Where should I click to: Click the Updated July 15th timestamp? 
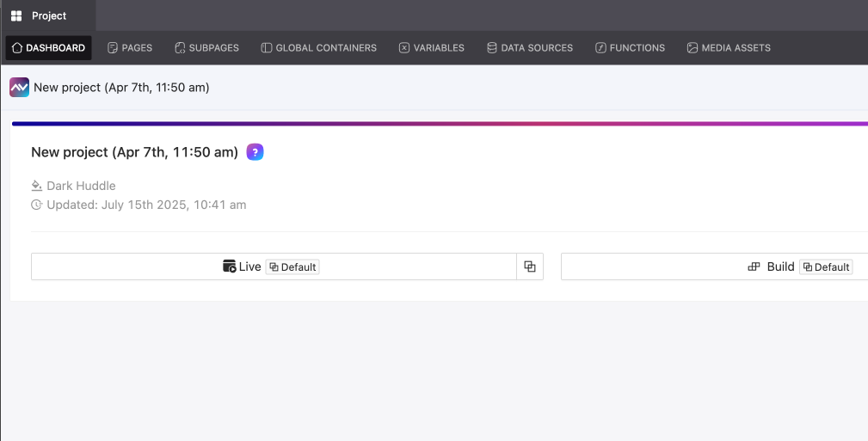tap(146, 205)
